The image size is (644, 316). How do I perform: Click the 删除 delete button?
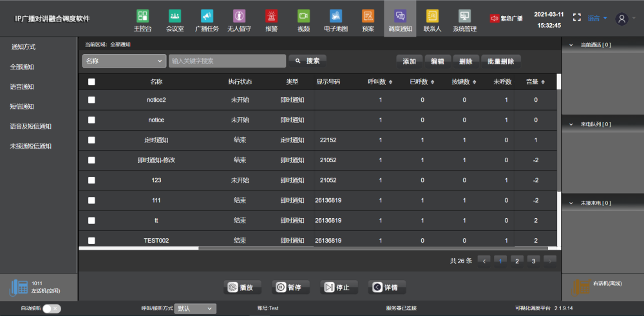pos(466,62)
